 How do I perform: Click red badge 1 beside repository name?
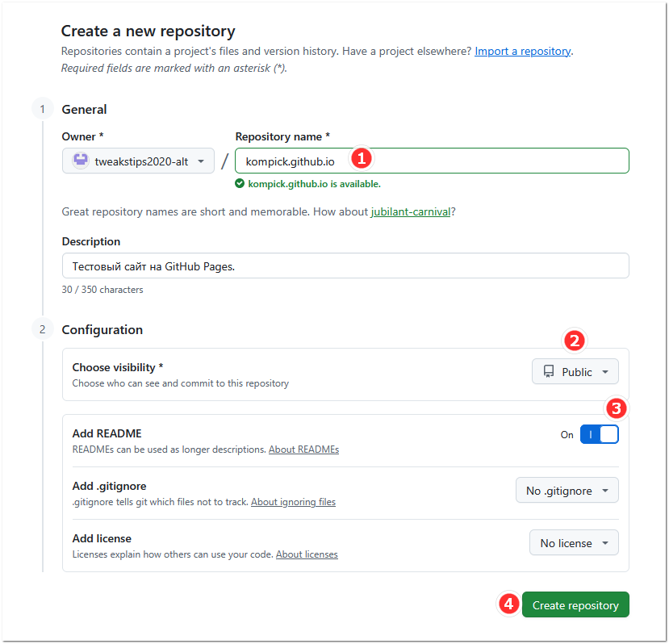[361, 158]
